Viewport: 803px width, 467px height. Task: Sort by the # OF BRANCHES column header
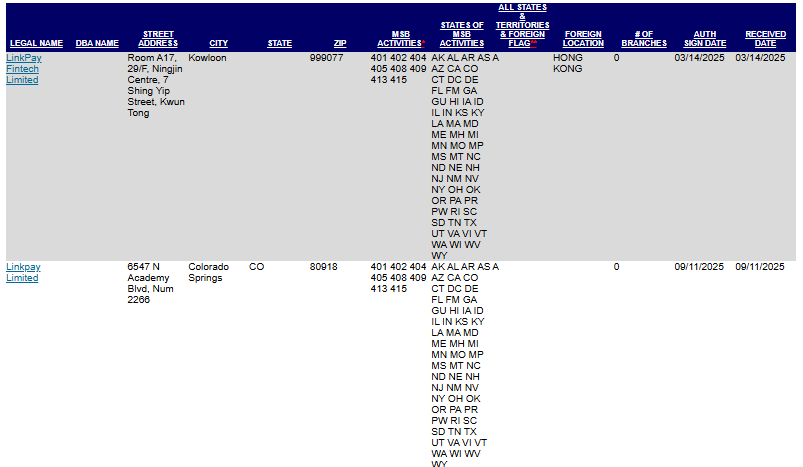click(x=644, y=39)
